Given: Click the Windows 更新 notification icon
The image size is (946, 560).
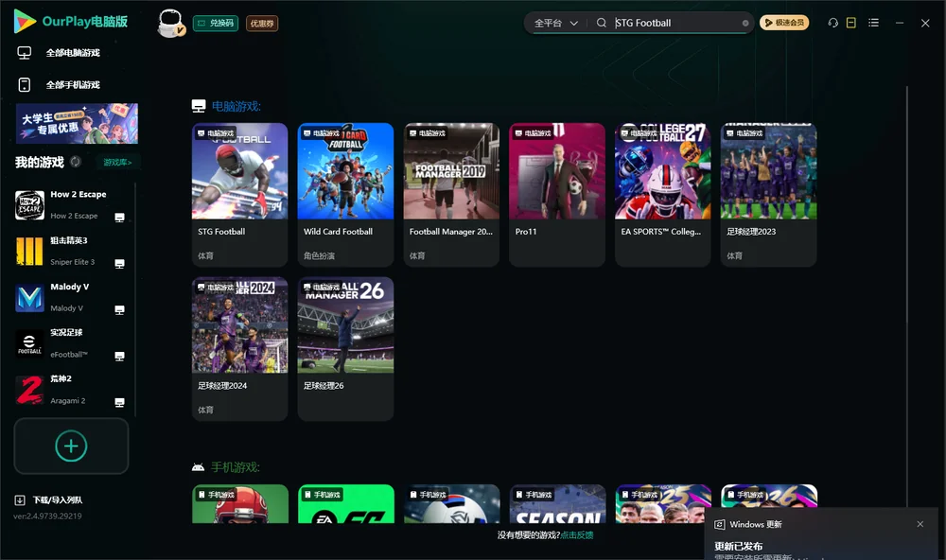Looking at the screenshot, I should (720, 524).
